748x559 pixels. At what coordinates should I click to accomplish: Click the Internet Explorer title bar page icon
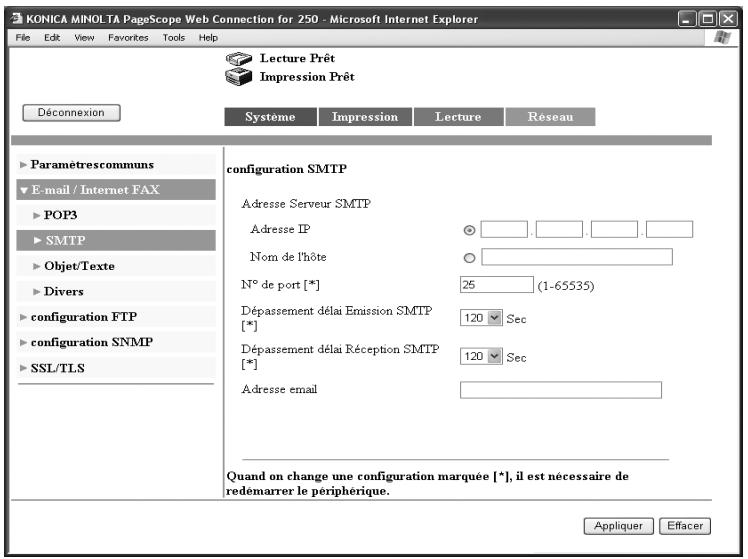coord(17,19)
